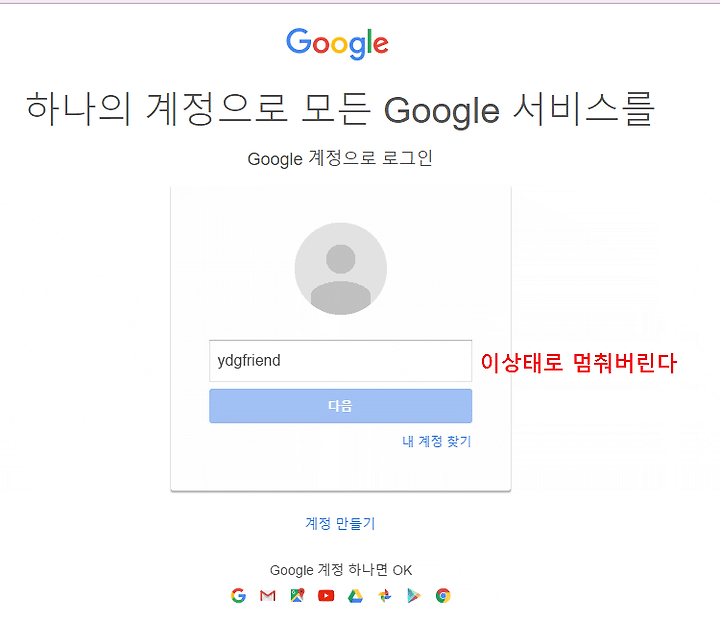The image size is (720, 621).
Task: Click the gray profile avatar placeholder
Action: [x=341, y=269]
